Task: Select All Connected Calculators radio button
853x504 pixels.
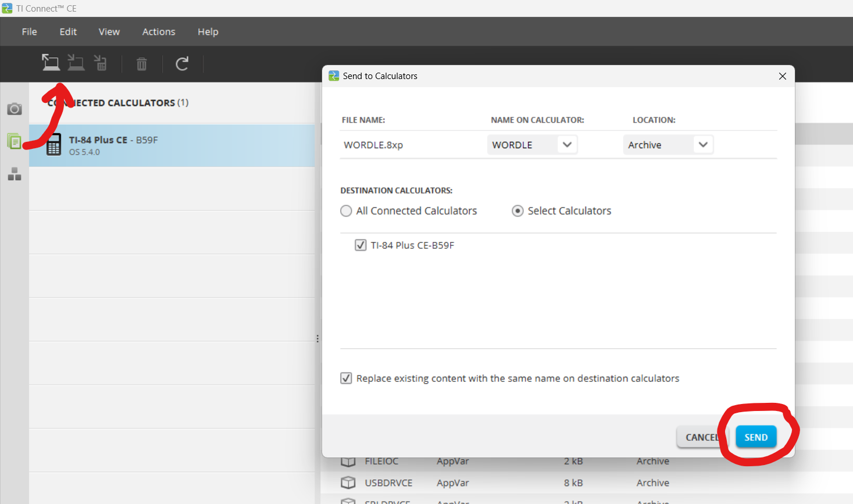Action: click(x=346, y=211)
